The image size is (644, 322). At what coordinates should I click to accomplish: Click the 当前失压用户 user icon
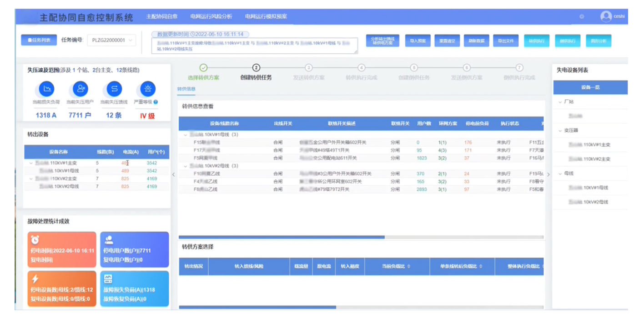pos(80,89)
